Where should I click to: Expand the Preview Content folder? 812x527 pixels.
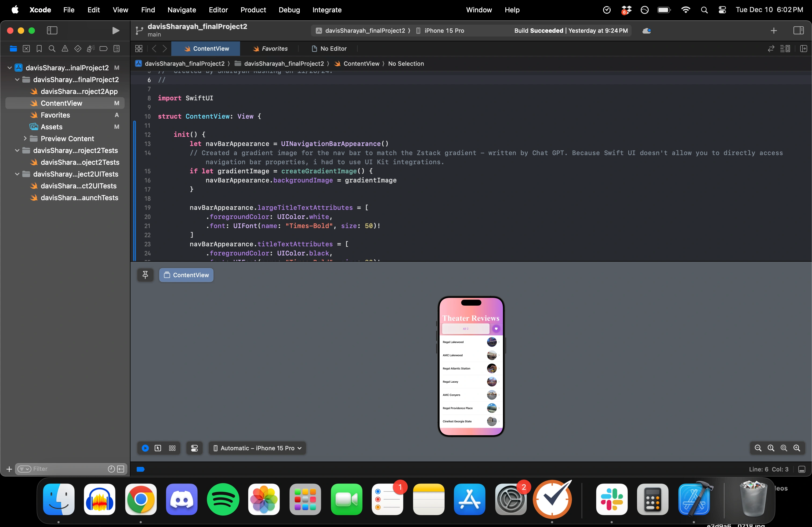[25, 139]
